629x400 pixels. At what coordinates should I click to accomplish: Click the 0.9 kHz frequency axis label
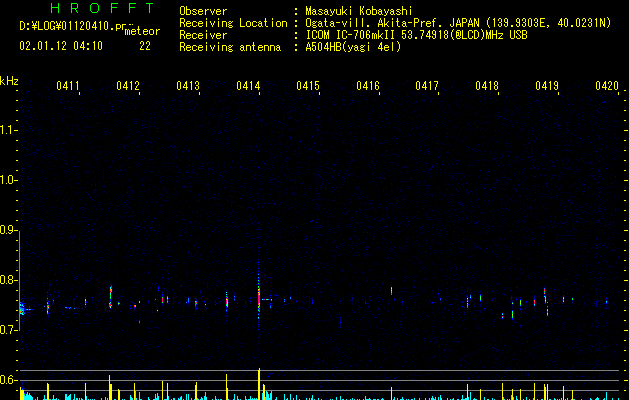click(x=8, y=230)
